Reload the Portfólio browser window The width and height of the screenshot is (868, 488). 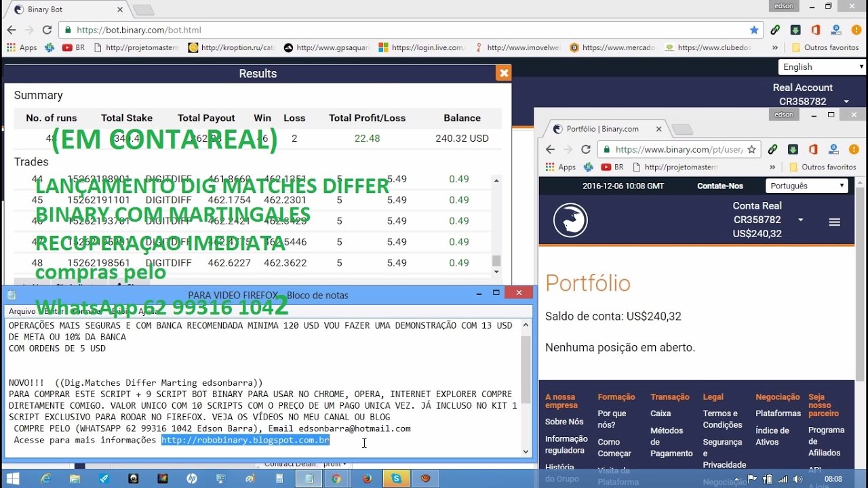pyautogui.click(x=586, y=150)
